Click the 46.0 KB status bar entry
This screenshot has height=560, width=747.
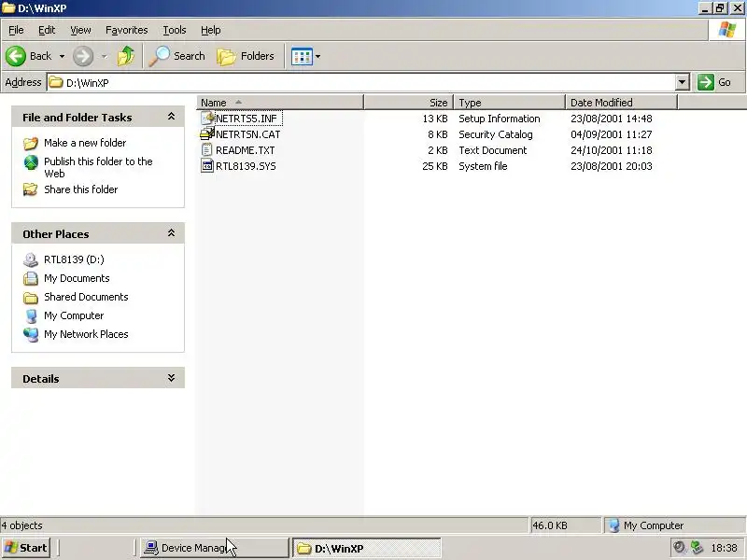[x=550, y=525]
